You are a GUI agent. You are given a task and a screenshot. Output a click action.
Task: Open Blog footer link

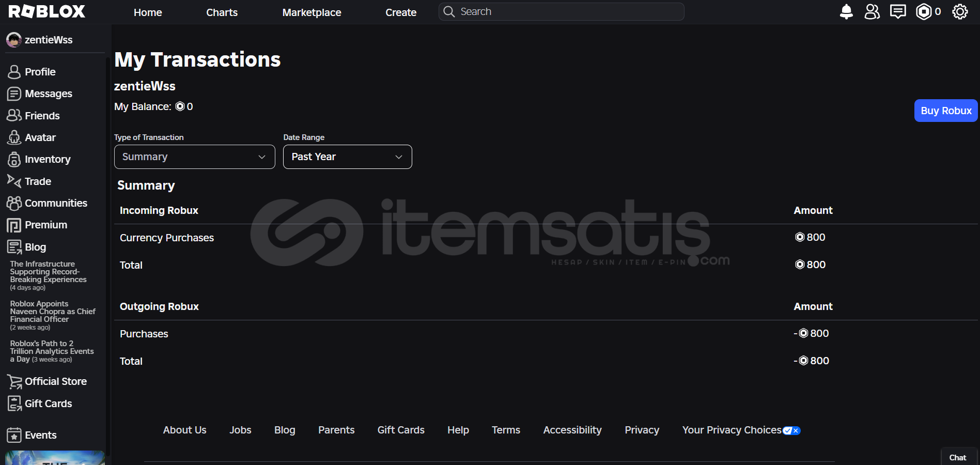(x=285, y=430)
